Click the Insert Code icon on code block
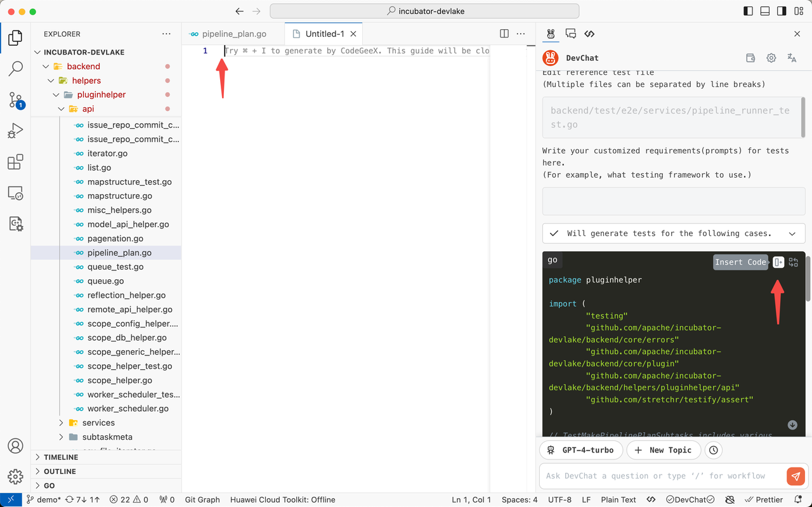812x507 pixels. pos(778,262)
